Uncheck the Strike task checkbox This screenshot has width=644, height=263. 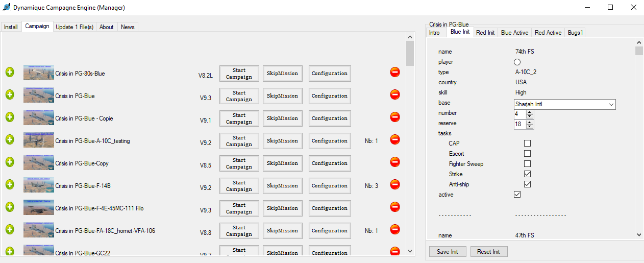pyautogui.click(x=527, y=174)
